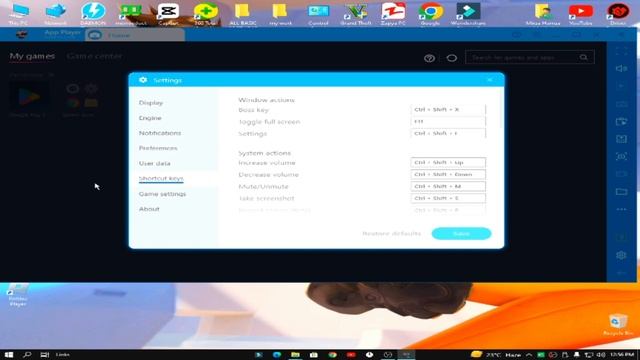The width and height of the screenshot is (640, 360).
Task: Click the Save button in Settings
Action: pos(461,233)
